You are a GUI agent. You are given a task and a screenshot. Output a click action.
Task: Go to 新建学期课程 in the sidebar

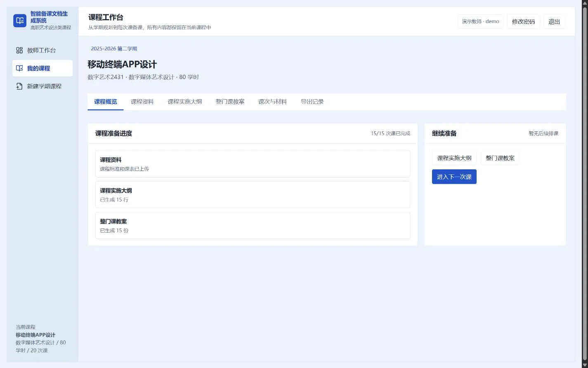(x=43, y=86)
